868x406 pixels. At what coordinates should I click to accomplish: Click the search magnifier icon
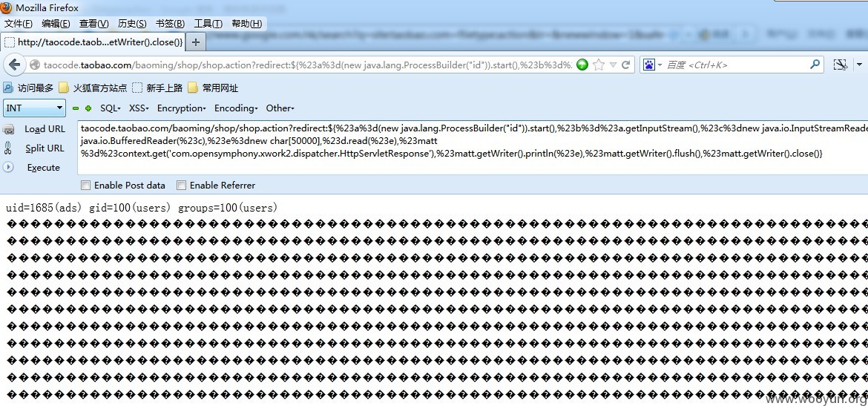(x=815, y=65)
